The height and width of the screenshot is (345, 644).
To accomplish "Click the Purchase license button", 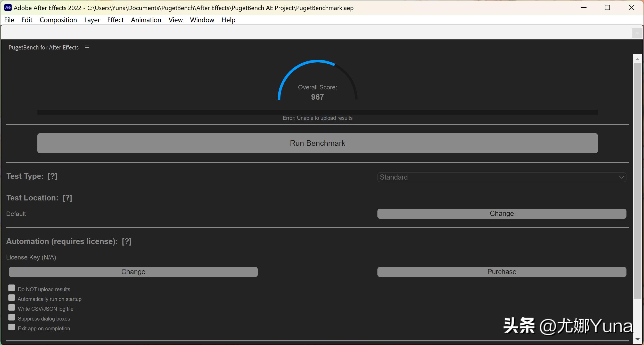I will 501,272.
